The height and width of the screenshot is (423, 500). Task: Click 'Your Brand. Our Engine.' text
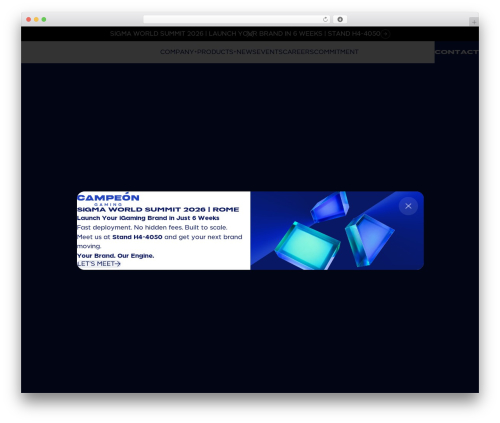(x=115, y=256)
